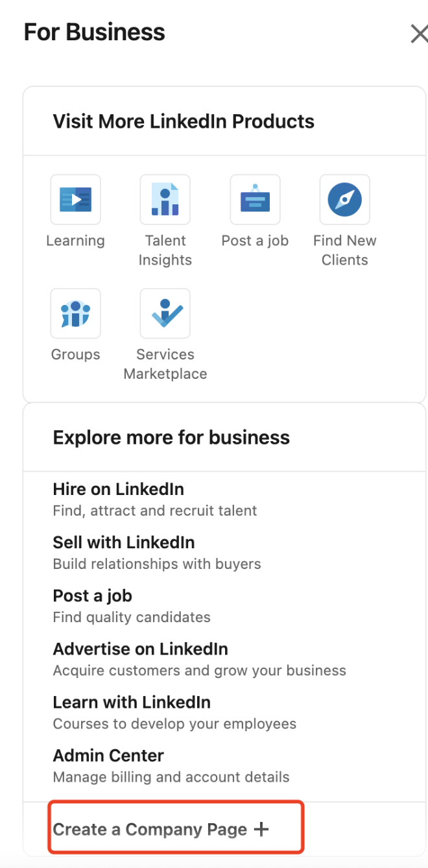Screen dimensions: 428x868
Task: Go to Sell with LinkedIn
Action: pyautogui.click(x=123, y=542)
